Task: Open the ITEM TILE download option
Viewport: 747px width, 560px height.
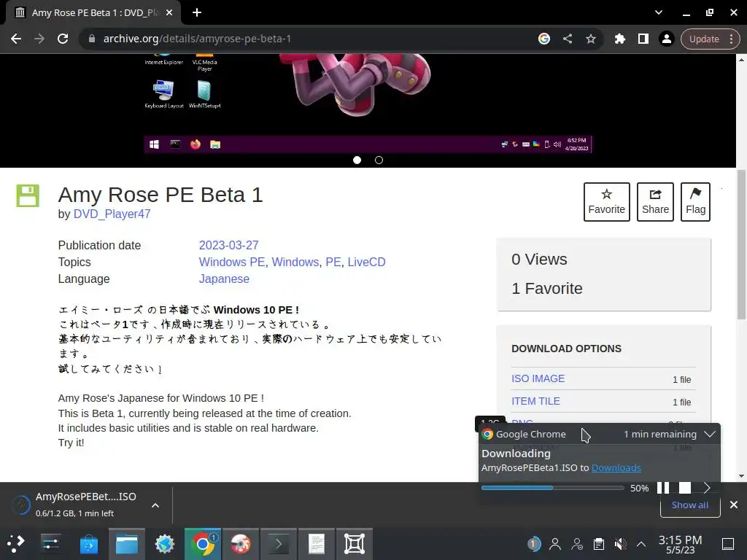Action: [535, 401]
